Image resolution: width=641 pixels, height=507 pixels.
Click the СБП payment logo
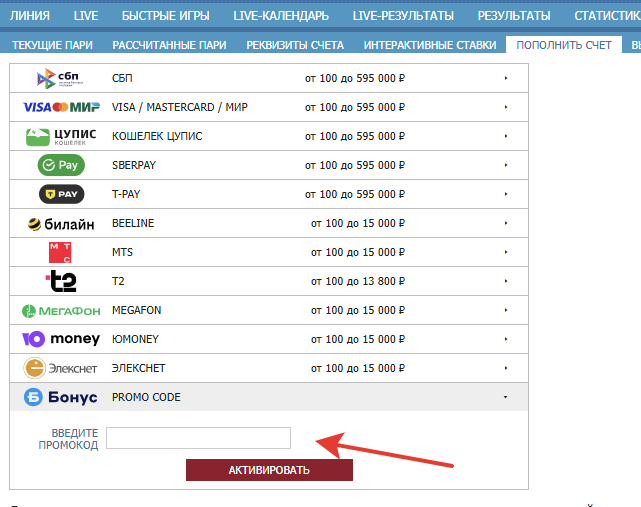[x=60, y=78]
